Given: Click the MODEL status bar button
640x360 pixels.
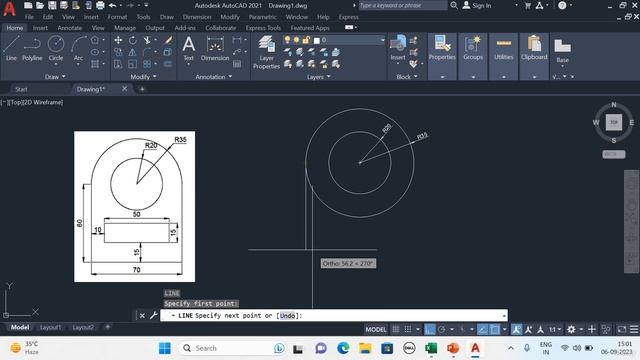Looking at the screenshot, I should 376,329.
